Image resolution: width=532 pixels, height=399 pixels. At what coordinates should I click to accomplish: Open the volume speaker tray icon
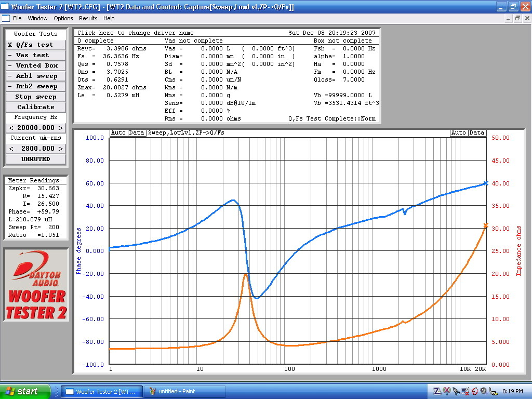(483, 391)
